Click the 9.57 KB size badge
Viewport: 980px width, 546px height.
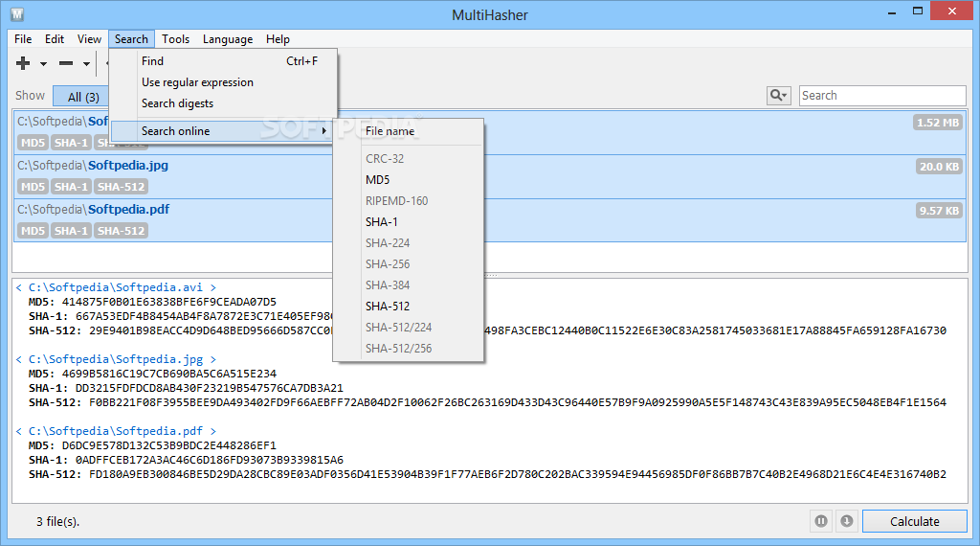939,211
